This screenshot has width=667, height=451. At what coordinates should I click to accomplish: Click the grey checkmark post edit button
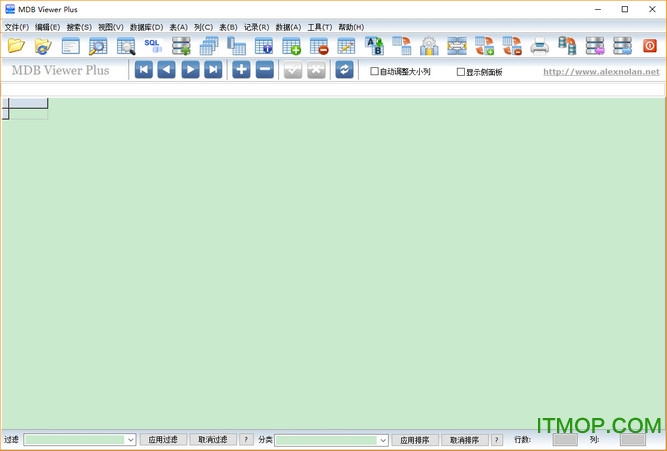[x=293, y=70]
